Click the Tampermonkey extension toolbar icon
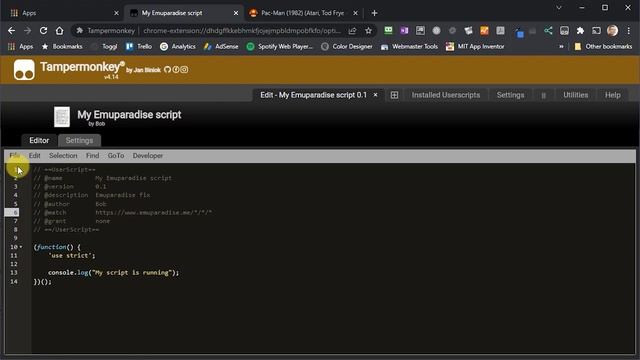640x360 pixels. coord(564,30)
